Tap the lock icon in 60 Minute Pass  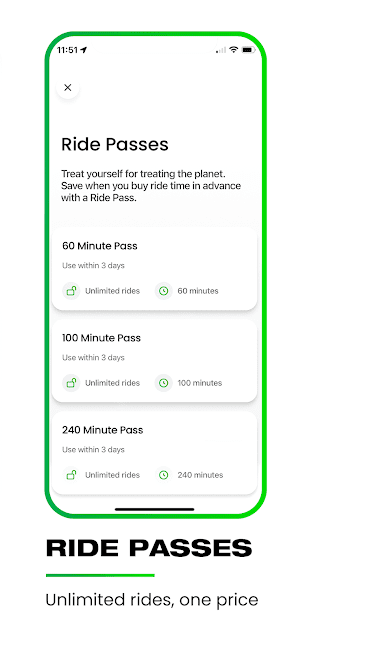tap(71, 291)
